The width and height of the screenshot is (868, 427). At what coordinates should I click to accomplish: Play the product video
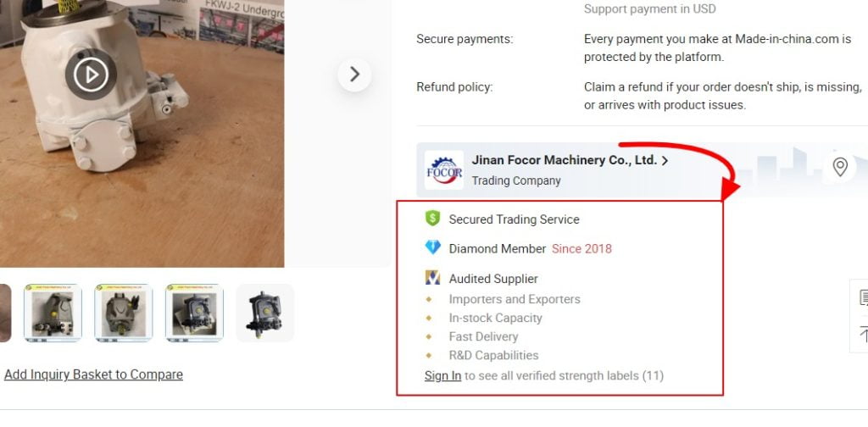click(91, 74)
